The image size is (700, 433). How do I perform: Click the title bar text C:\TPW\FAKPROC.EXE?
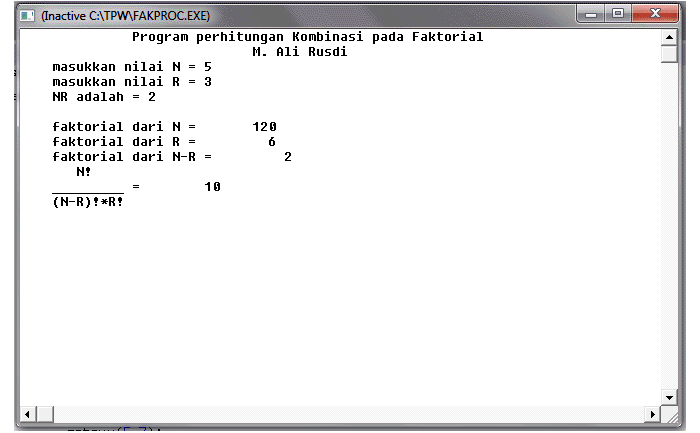(150, 16)
